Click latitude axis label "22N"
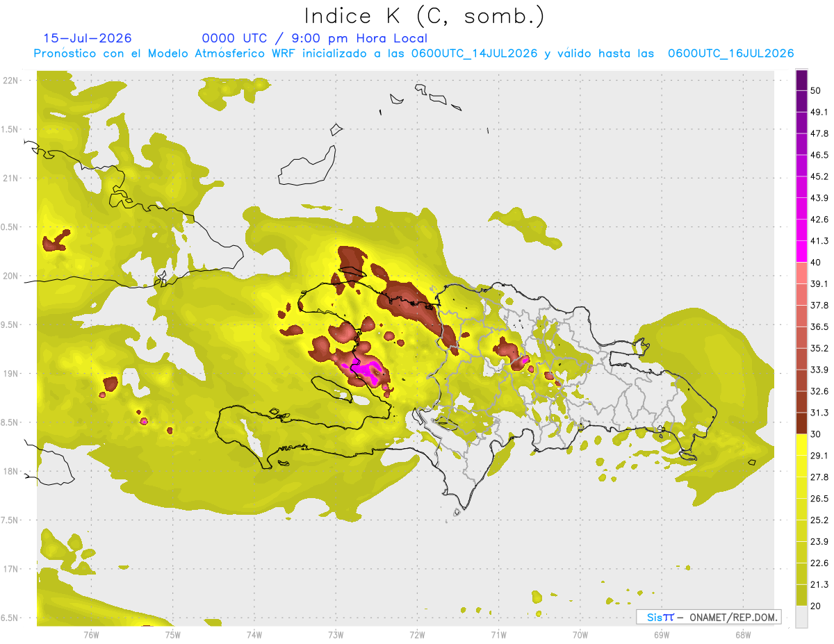Screen dimensions: 834x644 (10, 80)
